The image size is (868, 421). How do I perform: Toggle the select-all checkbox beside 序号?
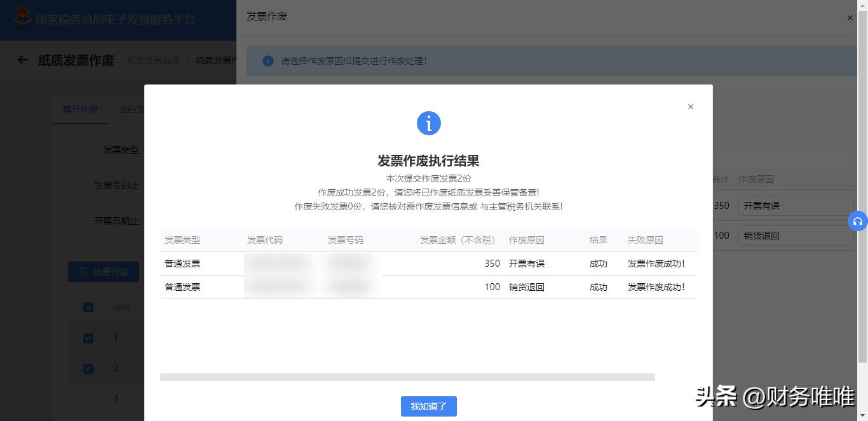tap(88, 307)
